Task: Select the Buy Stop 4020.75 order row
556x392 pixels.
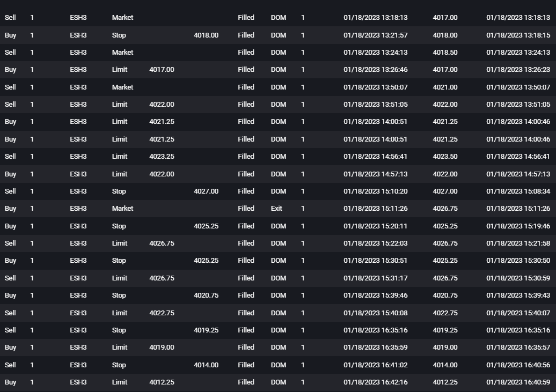Action: pyautogui.click(x=278, y=295)
